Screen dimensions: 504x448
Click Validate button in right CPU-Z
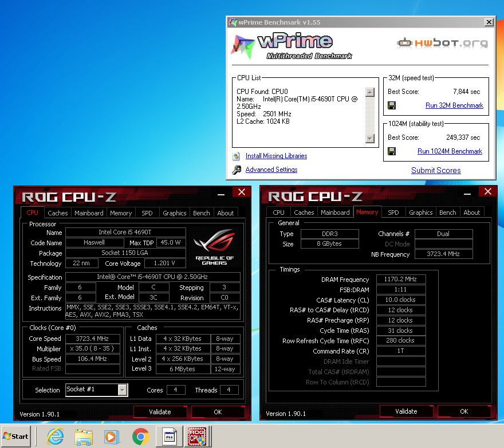(406, 411)
